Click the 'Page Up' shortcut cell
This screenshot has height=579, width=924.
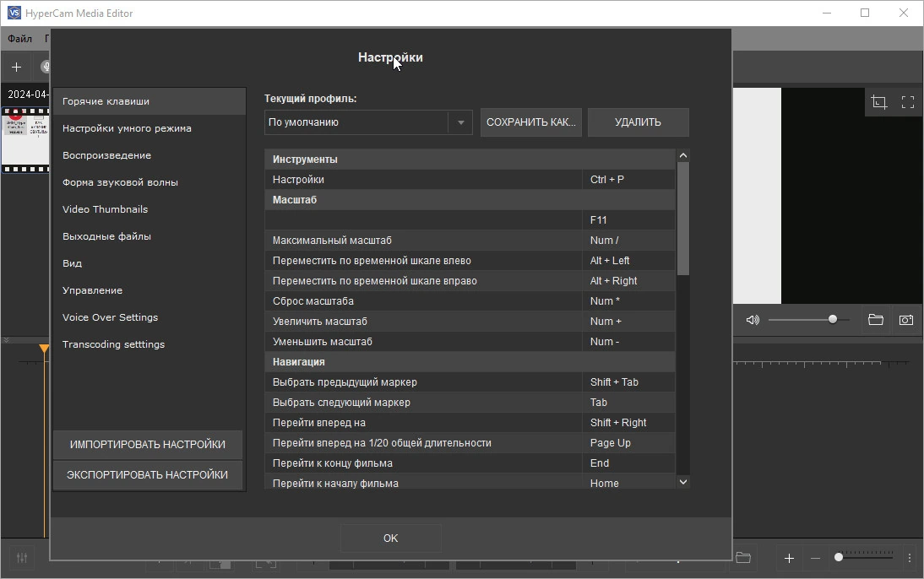point(628,443)
